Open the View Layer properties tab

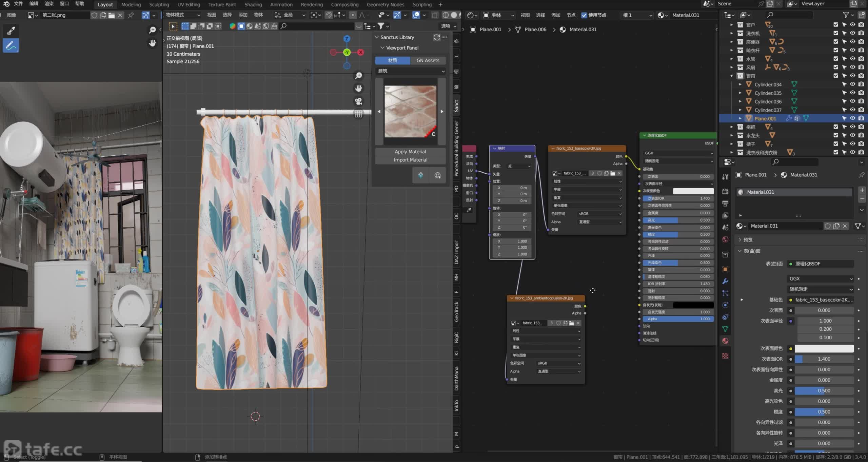click(x=725, y=215)
